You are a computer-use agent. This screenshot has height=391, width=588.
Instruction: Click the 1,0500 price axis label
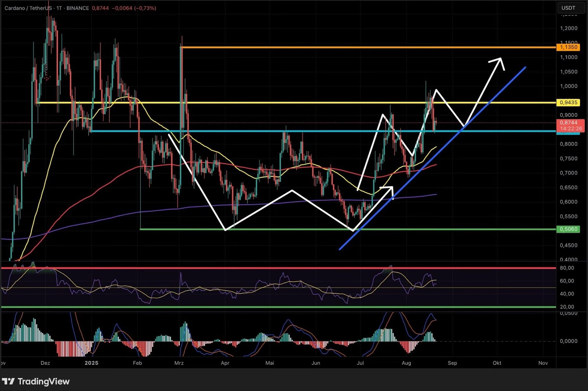click(569, 72)
